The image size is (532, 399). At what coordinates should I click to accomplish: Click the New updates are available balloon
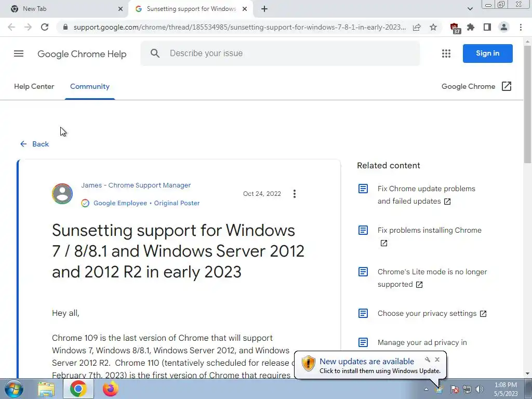[370, 365]
